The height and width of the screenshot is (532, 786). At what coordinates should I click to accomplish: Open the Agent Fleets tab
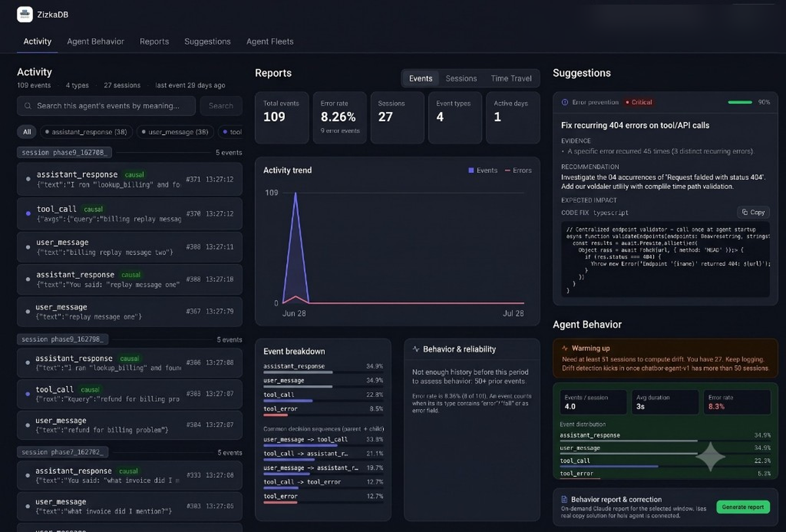click(270, 41)
